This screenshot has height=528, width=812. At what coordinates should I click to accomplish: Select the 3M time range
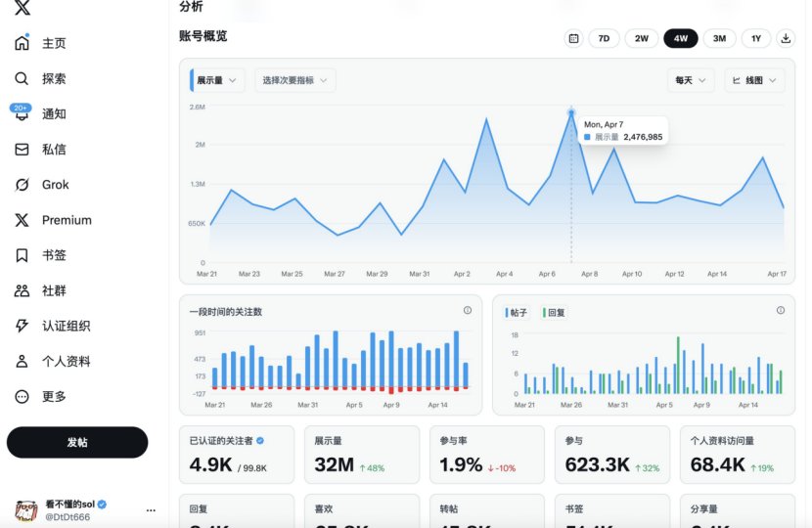719,38
